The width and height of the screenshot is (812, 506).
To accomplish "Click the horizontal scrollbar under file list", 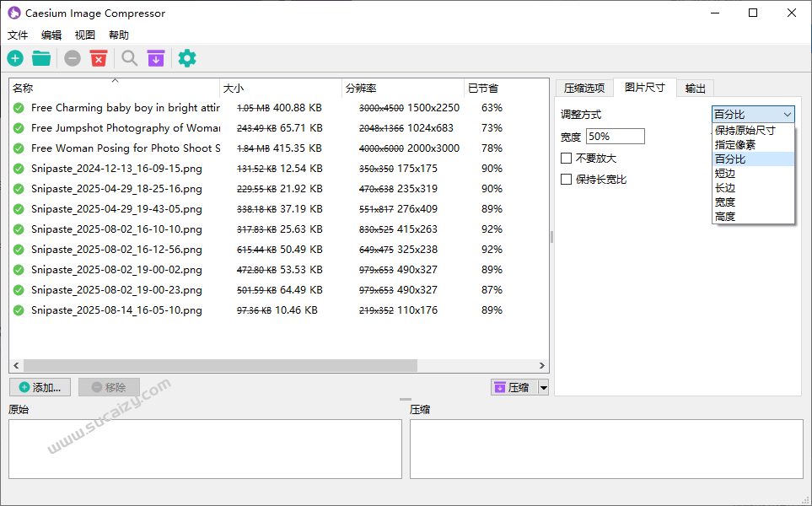I will tap(219, 366).
